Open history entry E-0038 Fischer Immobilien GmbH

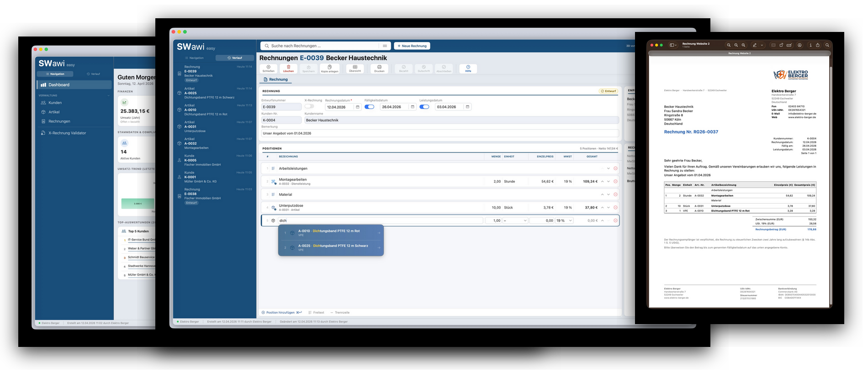pos(215,196)
